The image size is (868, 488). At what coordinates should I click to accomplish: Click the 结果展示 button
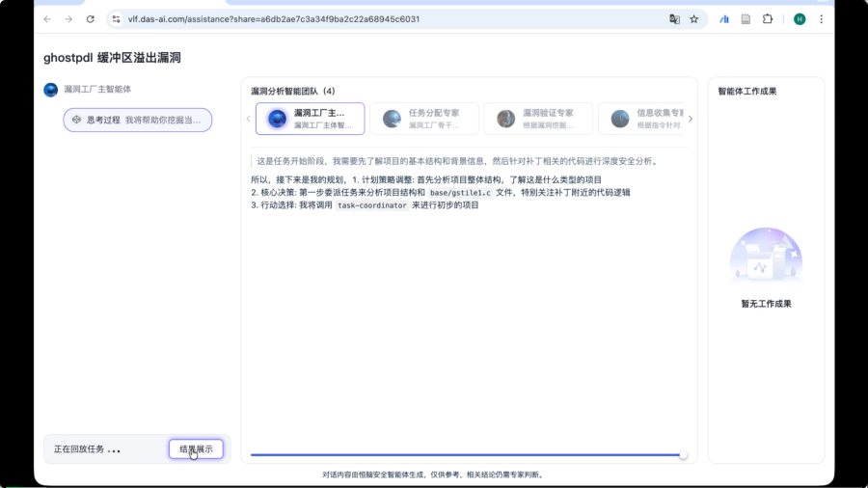point(196,448)
